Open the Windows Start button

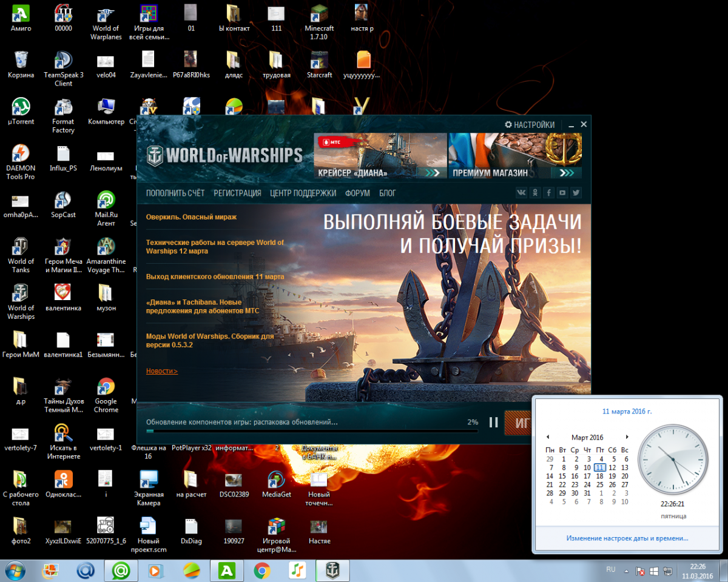15,570
